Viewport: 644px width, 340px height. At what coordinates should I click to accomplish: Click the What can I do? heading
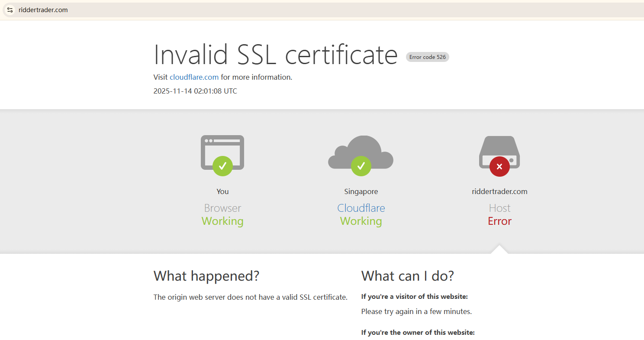click(408, 276)
